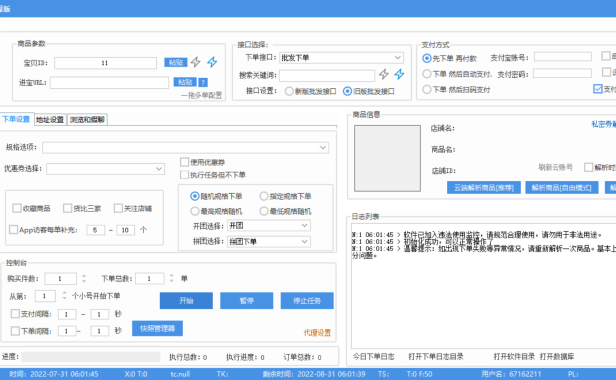
Task: Open 开团选择 dropdown
Action: pyautogui.click(x=269, y=226)
